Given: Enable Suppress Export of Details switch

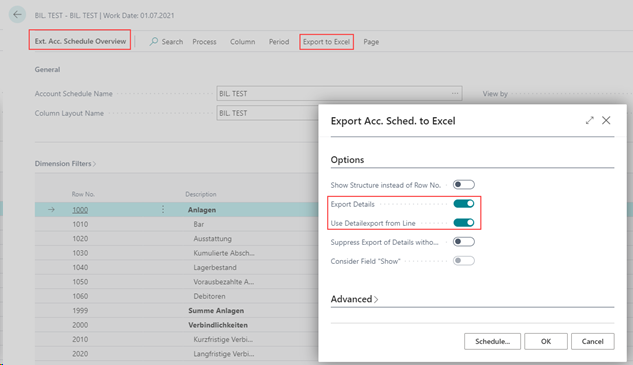Looking at the screenshot, I should [463, 242].
